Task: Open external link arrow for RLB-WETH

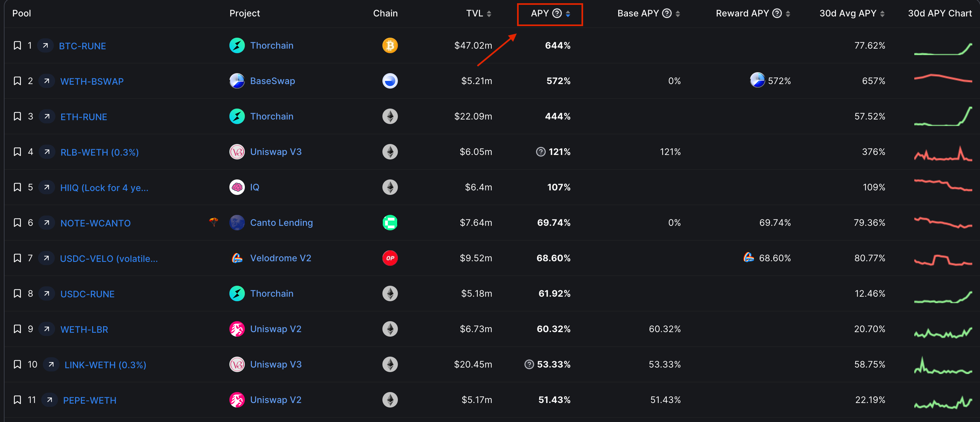Action: 47,152
